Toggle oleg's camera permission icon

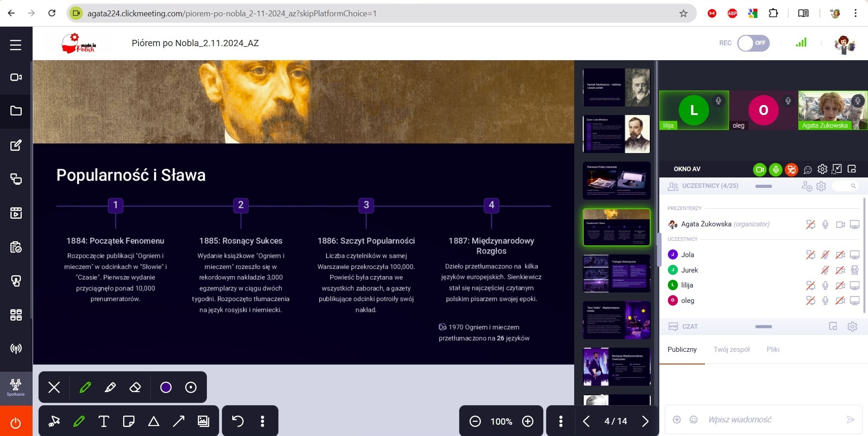(x=840, y=301)
